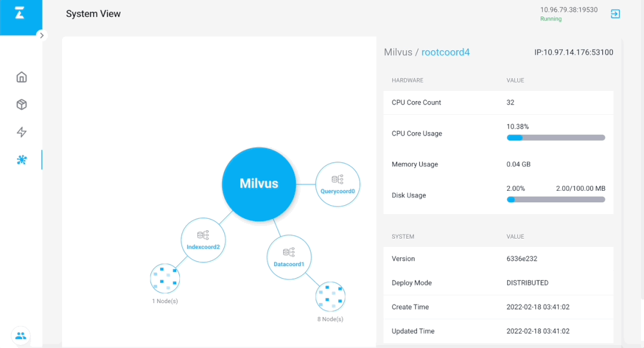Select the Datacoord1 node
The image size is (644, 348).
[289, 257]
